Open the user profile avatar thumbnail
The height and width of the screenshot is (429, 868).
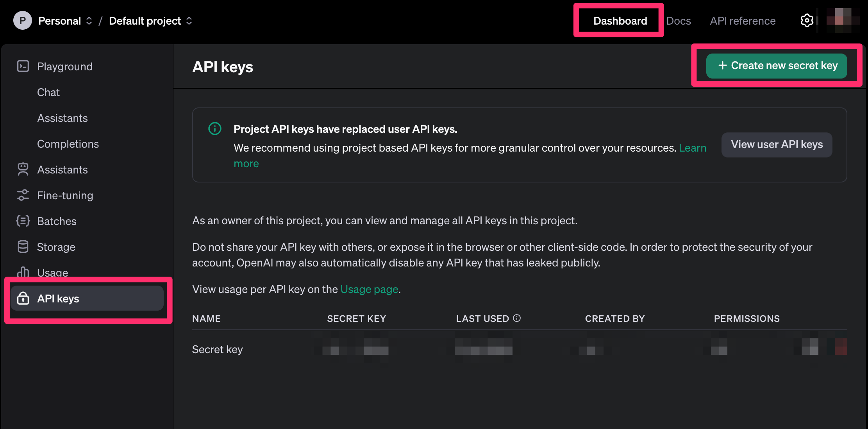[843, 21]
